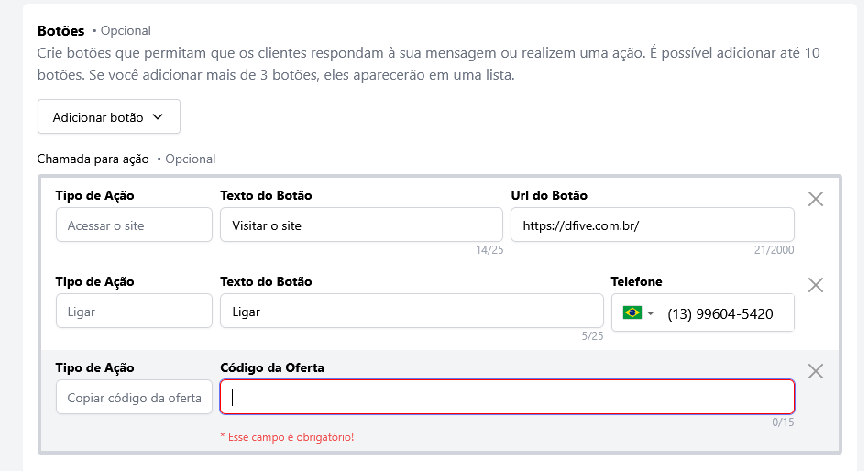This screenshot has height=471, width=868.
Task: Focus the empty Código da Oferta input
Action: [x=507, y=398]
